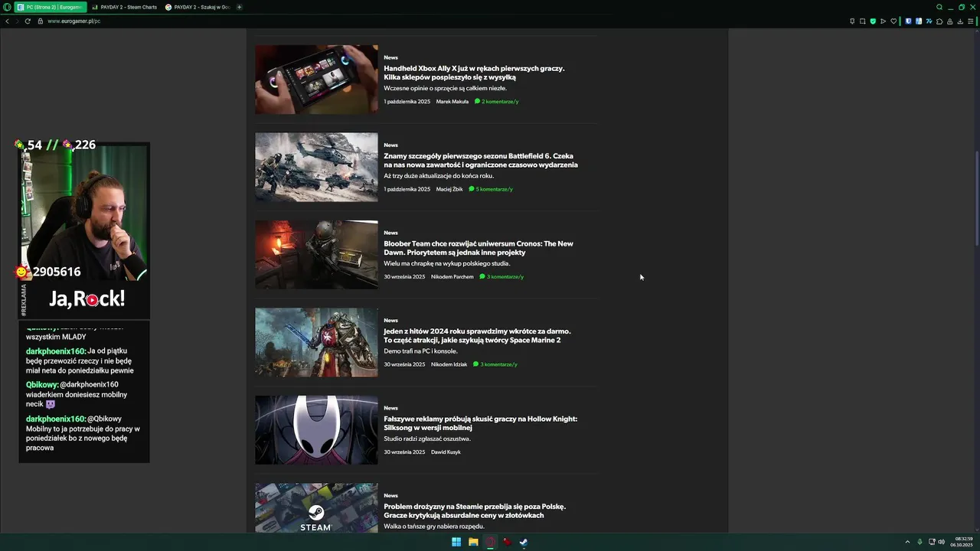Open the volume tray icon

coord(941,542)
